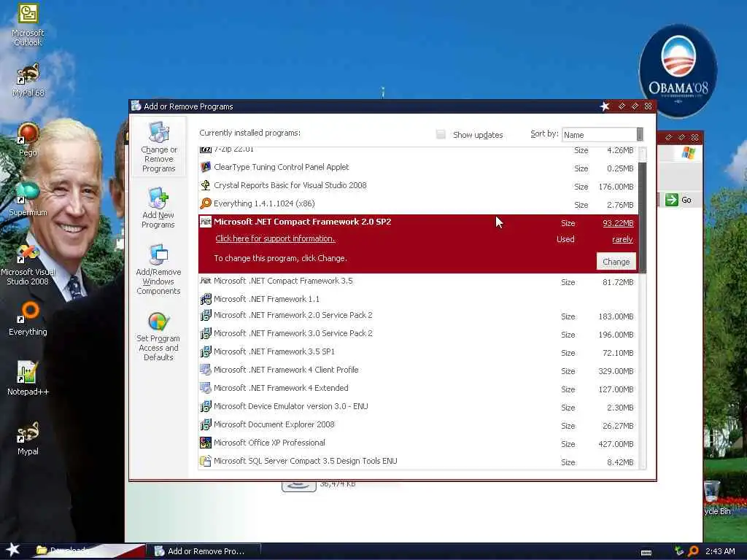Click the .NET Compact Framework 3.5 icon
Image resolution: width=747 pixels, height=560 pixels.
[x=205, y=281]
